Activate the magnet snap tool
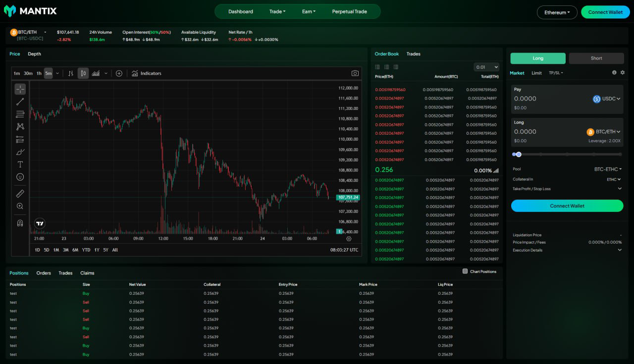 pos(20,223)
